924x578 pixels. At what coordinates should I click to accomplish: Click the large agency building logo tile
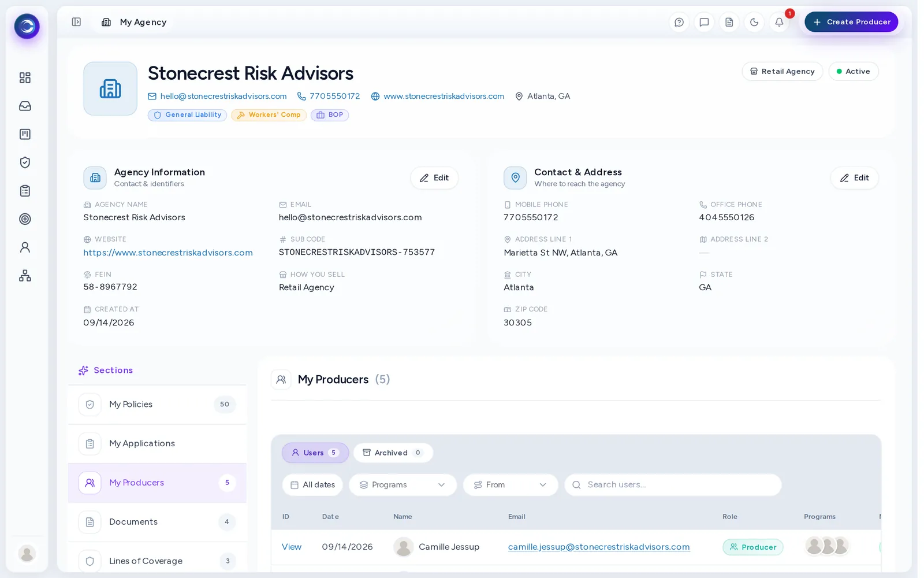point(110,88)
